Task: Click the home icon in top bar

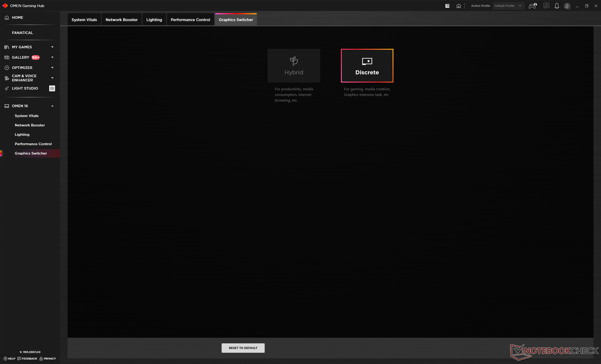Action: coord(459,6)
